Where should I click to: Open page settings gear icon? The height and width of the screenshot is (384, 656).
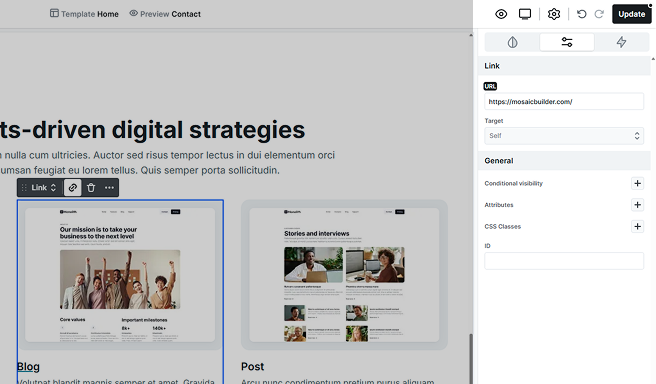[x=554, y=14]
